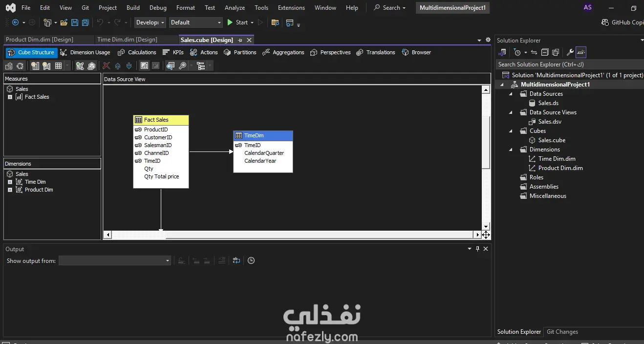This screenshot has height=344, width=644.
Task: Click the Navigate Backward arrow icon
Action: click(x=15, y=22)
